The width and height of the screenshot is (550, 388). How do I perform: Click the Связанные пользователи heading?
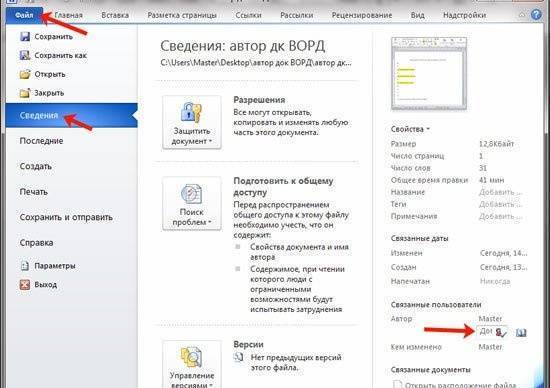[436, 305]
